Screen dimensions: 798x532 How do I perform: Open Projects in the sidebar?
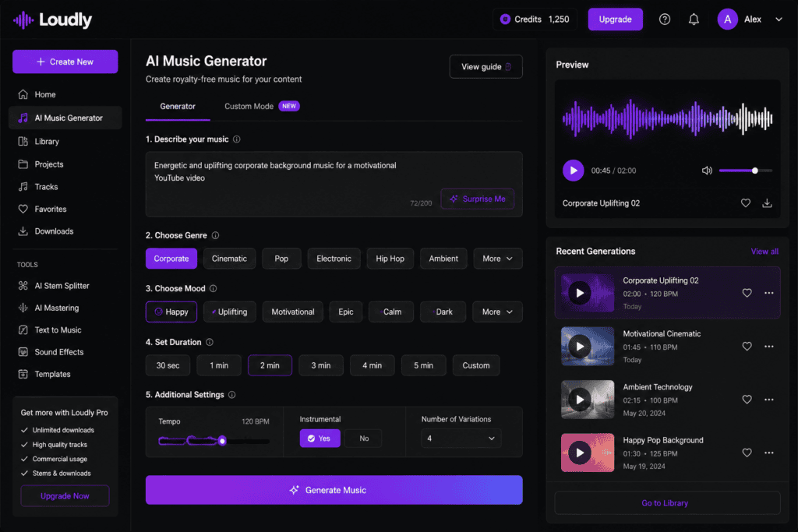(65, 164)
